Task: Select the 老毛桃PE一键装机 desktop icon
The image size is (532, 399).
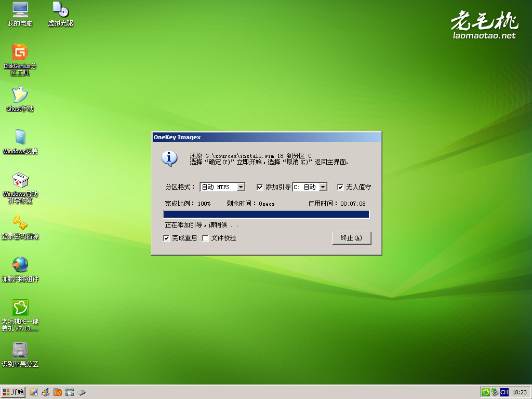Action: (20, 315)
